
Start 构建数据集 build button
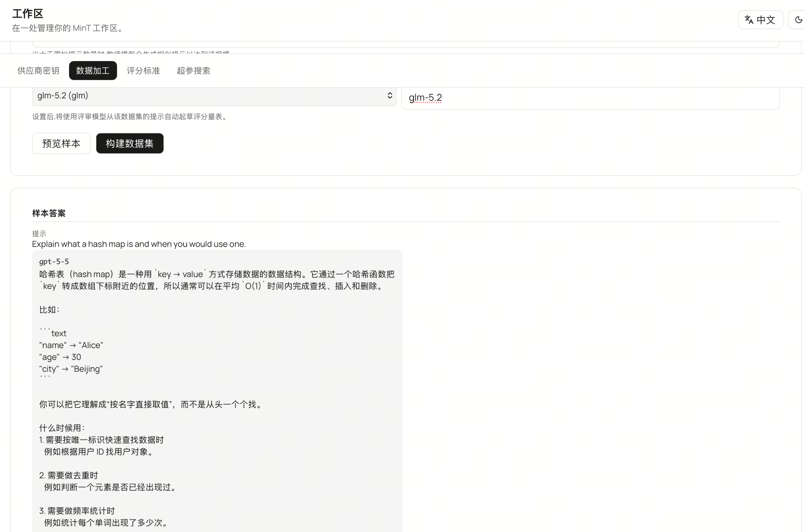[x=130, y=143]
